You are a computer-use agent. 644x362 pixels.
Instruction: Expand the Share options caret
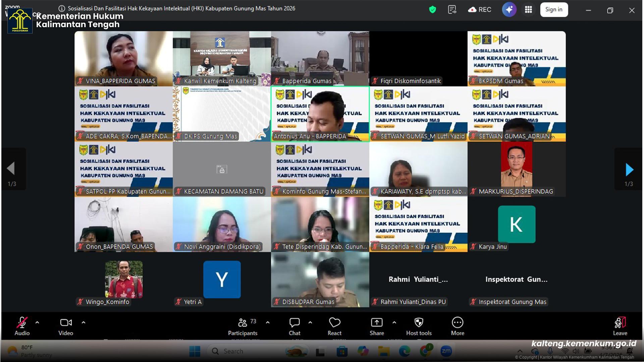[394, 322]
